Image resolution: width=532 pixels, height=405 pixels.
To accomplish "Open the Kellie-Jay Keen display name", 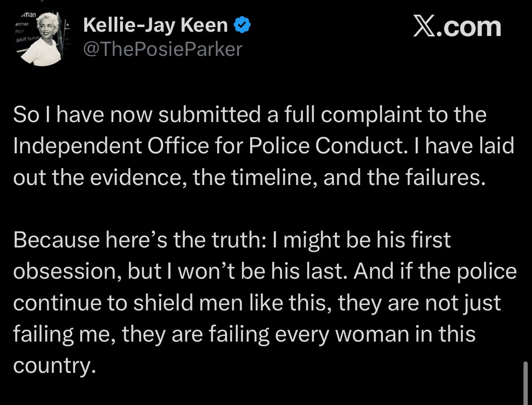I will [x=155, y=26].
